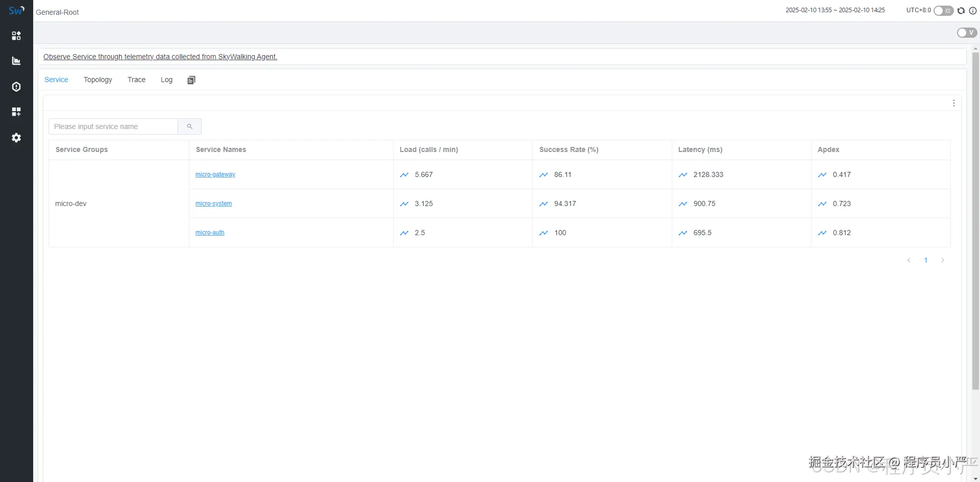Open the time range picker in the top bar
The image size is (980, 482).
click(x=835, y=10)
